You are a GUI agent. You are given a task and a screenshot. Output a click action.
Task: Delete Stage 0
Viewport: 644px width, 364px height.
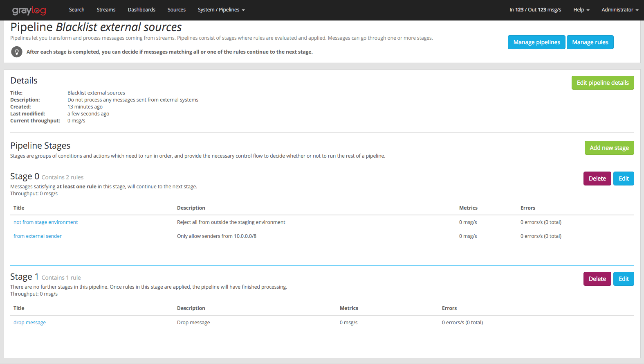pyautogui.click(x=597, y=179)
